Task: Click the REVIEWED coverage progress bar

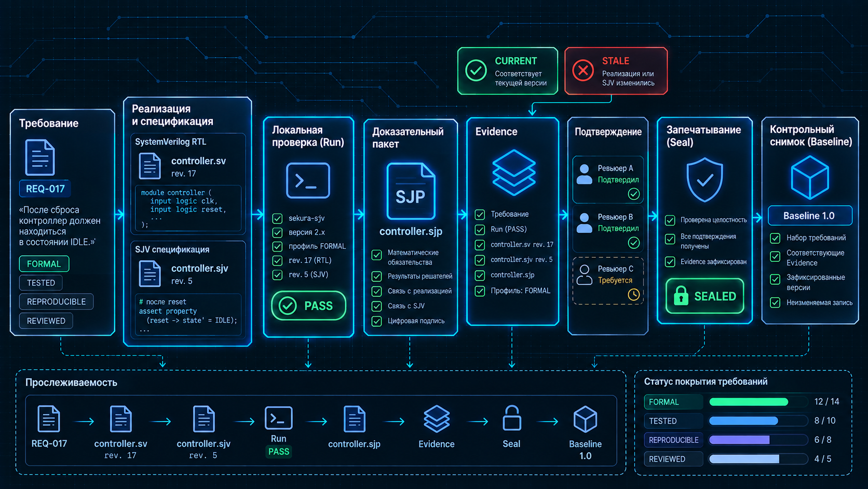Action: pos(758,459)
